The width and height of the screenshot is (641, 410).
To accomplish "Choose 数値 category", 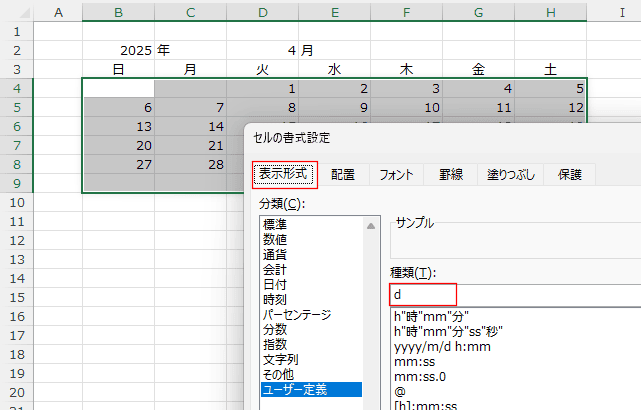I will click(x=275, y=239).
